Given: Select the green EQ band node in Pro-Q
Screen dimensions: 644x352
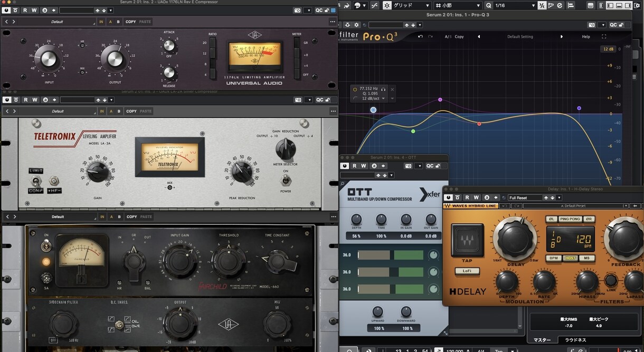Looking at the screenshot, I should 413,131.
